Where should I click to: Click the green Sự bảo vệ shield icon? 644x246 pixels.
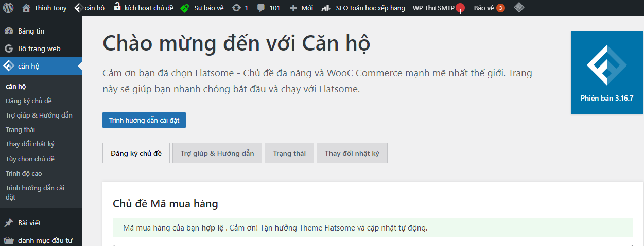coord(185,8)
